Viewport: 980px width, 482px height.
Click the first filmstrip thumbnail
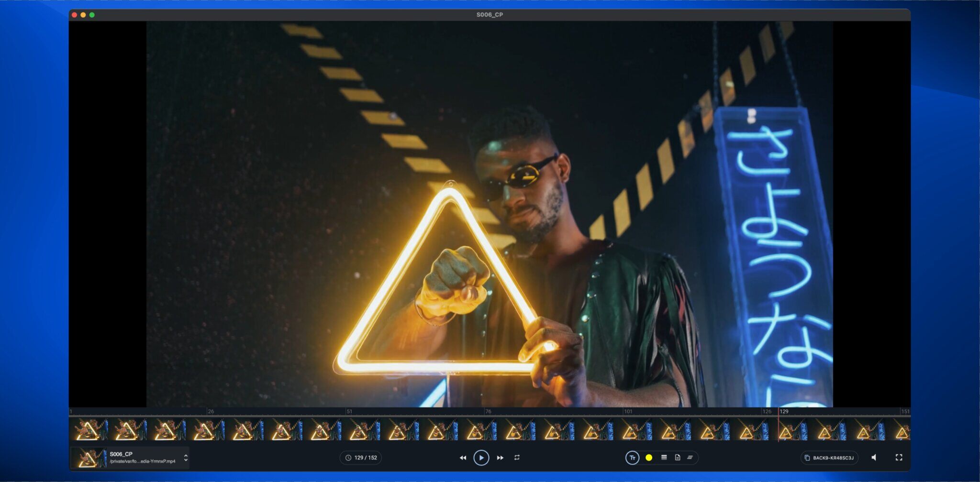(89, 429)
